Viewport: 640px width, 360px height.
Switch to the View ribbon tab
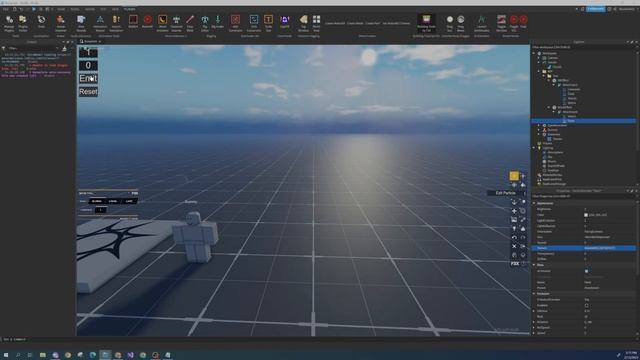point(115,9)
